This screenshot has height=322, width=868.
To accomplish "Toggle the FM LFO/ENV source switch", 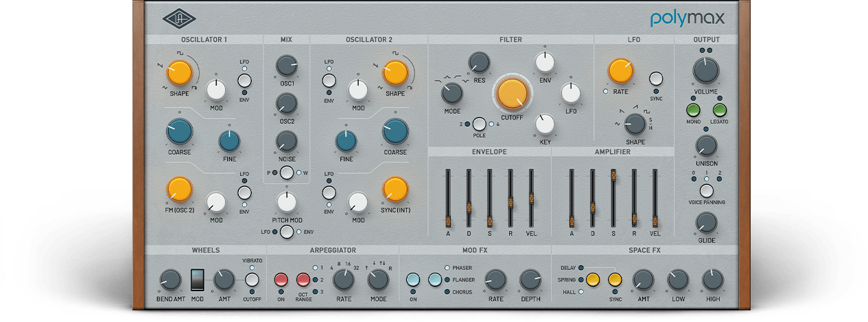I will coord(244,193).
